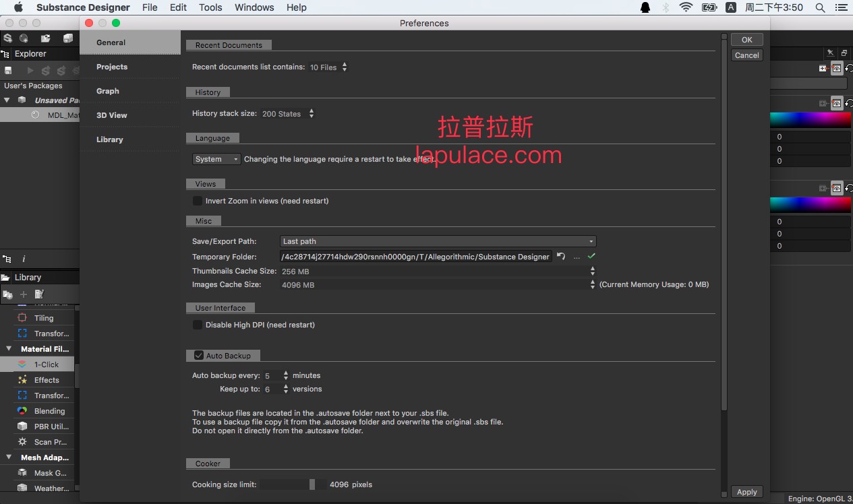853x504 pixels.
Task: Click the Apply button in Preferences
Action: click(747, 492)
